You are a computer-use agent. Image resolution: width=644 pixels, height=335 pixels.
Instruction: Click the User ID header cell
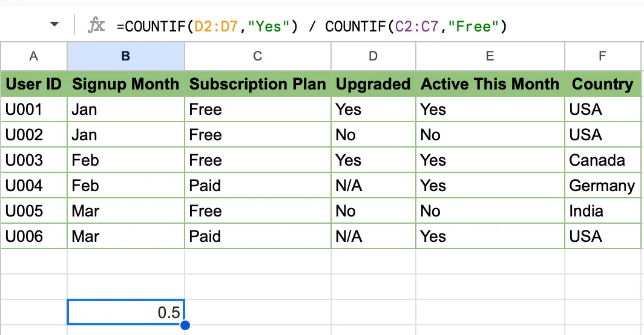click(34, 84)
